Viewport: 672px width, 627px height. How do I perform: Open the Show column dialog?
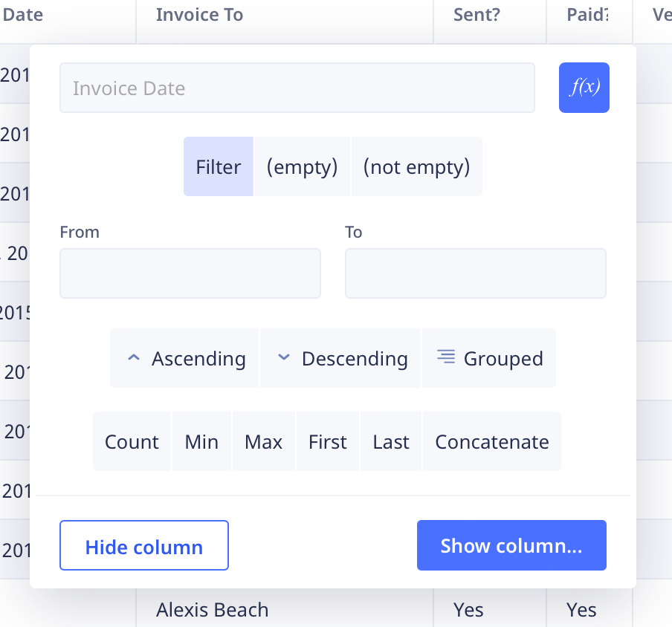pos(511,545)
